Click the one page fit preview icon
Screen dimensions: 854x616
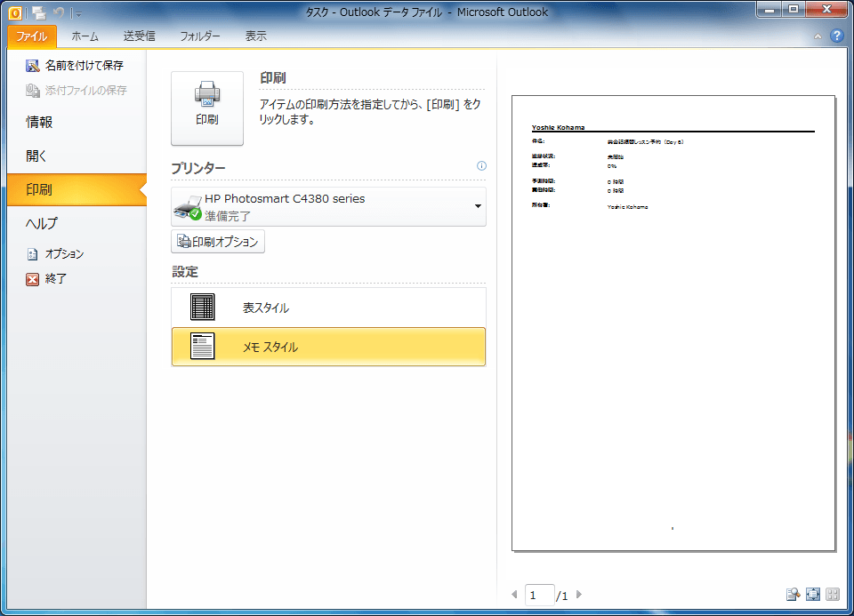pyautogui.click(x=813, y=595)
